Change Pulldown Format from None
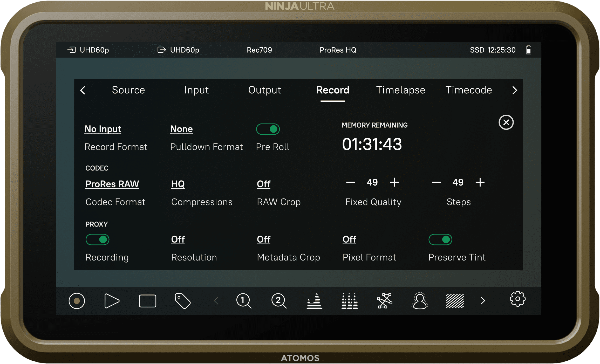 pyautogui.click(x=181, y=129)
